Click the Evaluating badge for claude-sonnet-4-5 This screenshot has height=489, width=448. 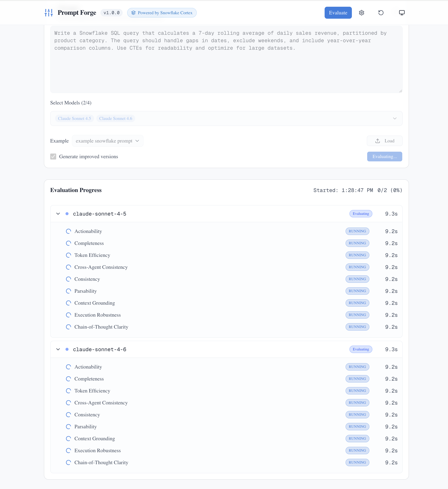coord(361,214)
